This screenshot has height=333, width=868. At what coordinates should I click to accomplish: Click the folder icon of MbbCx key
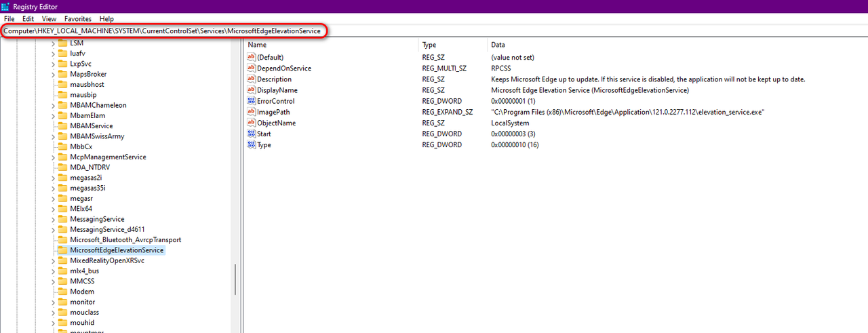click(62, 146)
